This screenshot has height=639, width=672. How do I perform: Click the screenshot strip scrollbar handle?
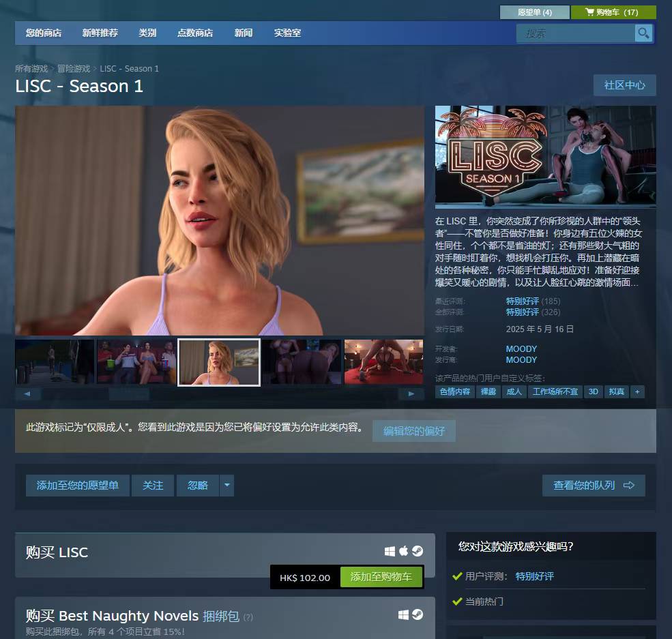[129, 393]
